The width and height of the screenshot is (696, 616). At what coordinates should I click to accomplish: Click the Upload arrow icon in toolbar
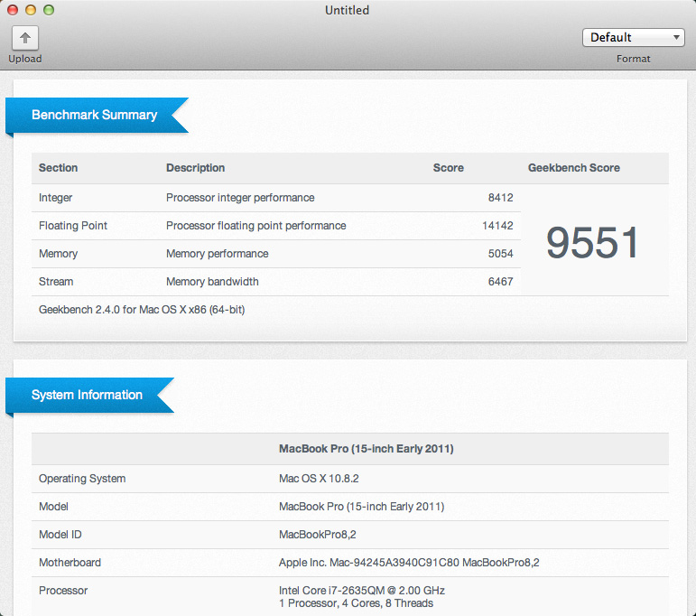[x=25, y=38]
